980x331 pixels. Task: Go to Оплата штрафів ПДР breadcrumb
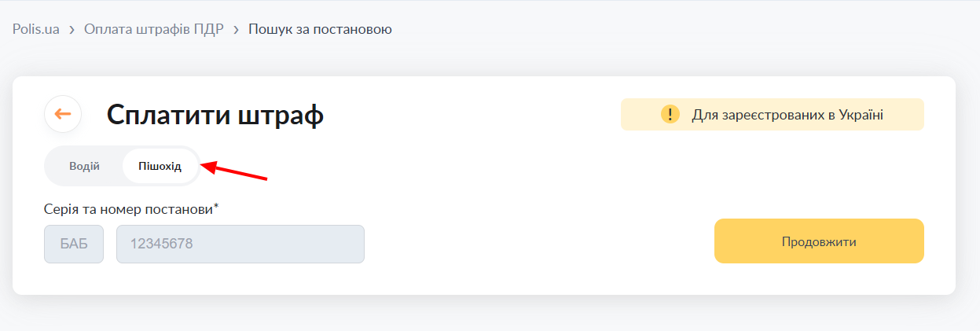(154, 29)
